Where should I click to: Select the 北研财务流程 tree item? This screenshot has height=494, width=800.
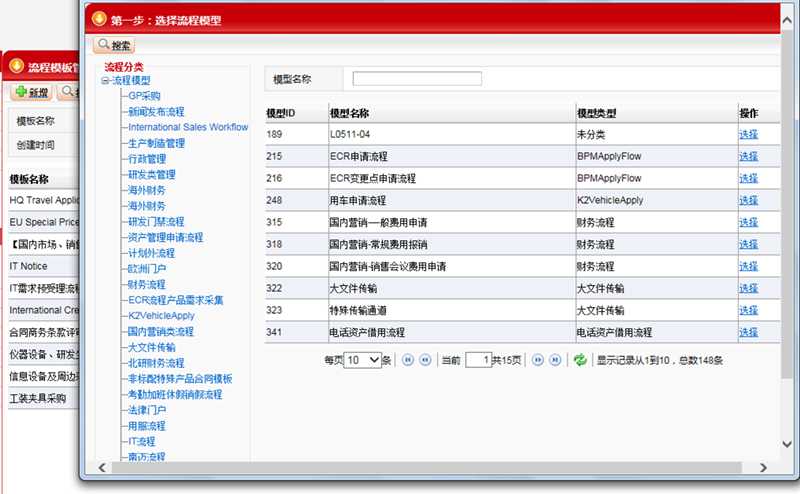click(156, 363)
